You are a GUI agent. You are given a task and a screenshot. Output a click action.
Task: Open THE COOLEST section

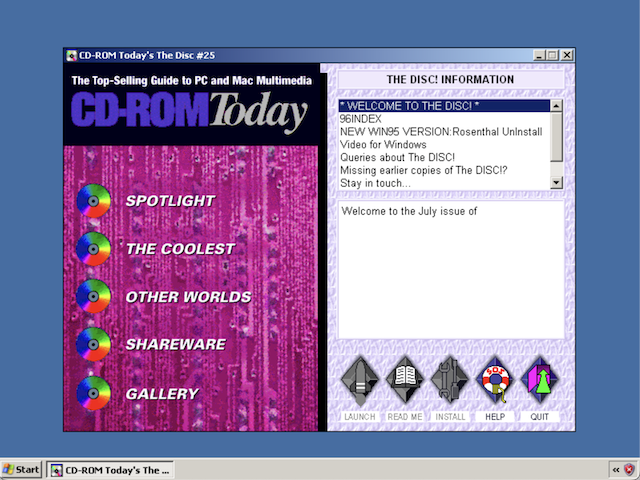pos(180,249)
